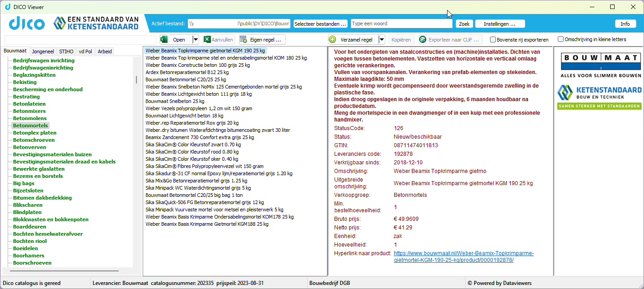Switch to the vd Pol tab
Viewport: 644px width, 289px height.
pos(85,51)
